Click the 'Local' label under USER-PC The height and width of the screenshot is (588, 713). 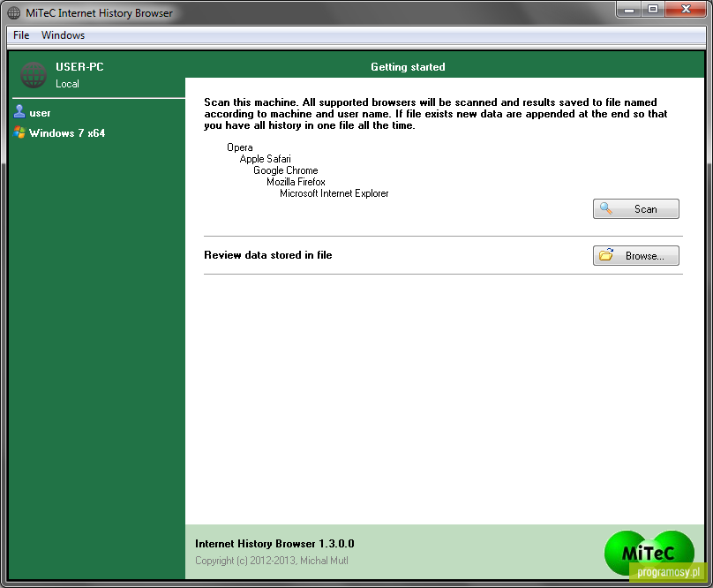(67, 84)
